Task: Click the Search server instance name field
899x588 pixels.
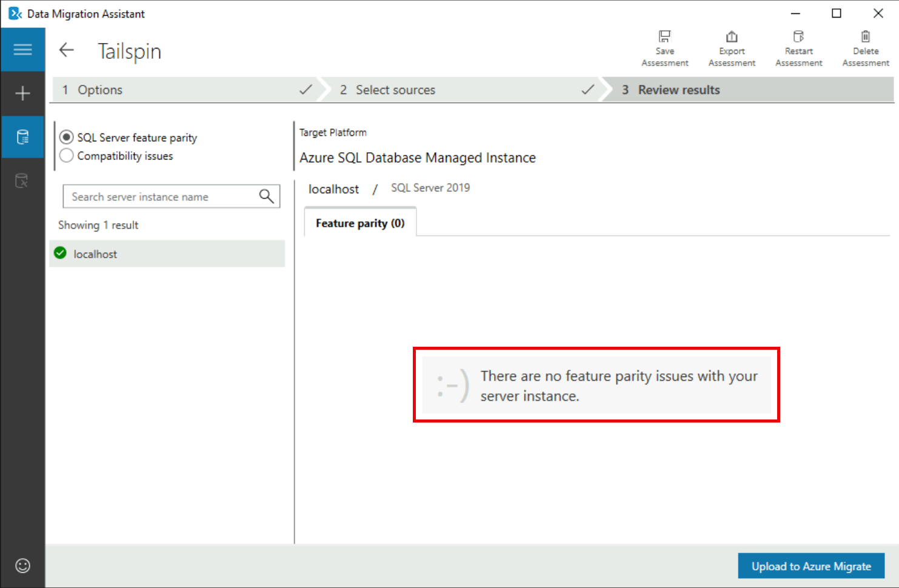Action: [x=161, y=196]
